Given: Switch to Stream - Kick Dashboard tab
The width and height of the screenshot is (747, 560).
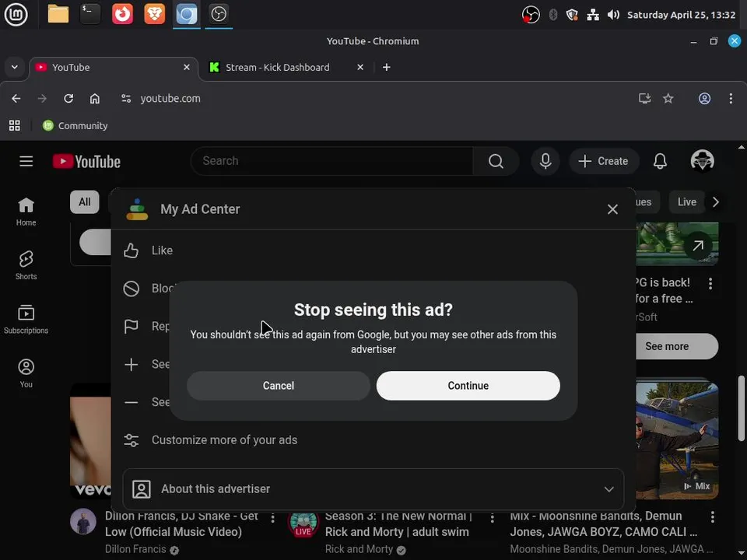Looking at the screenshot, I should click(x=286, y=68).
